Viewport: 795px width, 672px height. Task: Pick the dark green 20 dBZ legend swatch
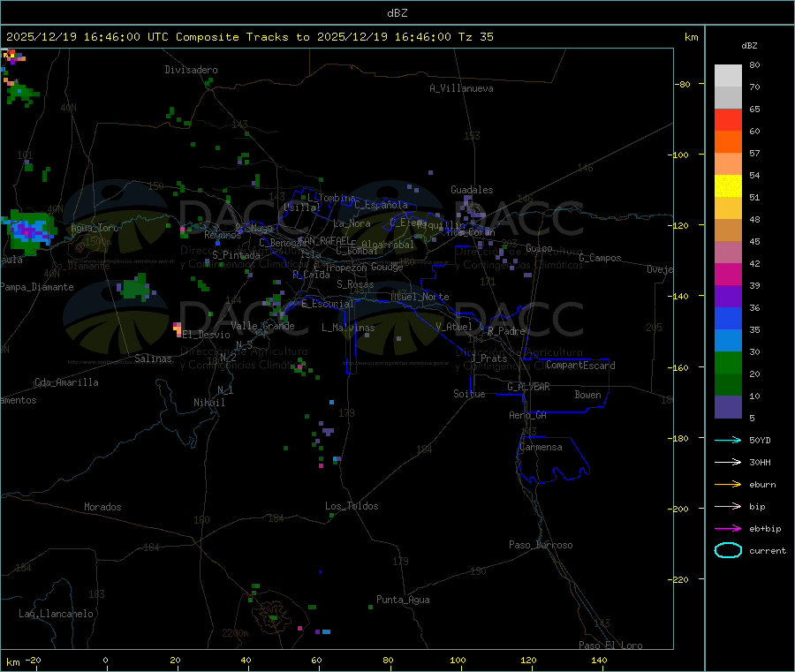pyautogui.click(x=728, y=385)
